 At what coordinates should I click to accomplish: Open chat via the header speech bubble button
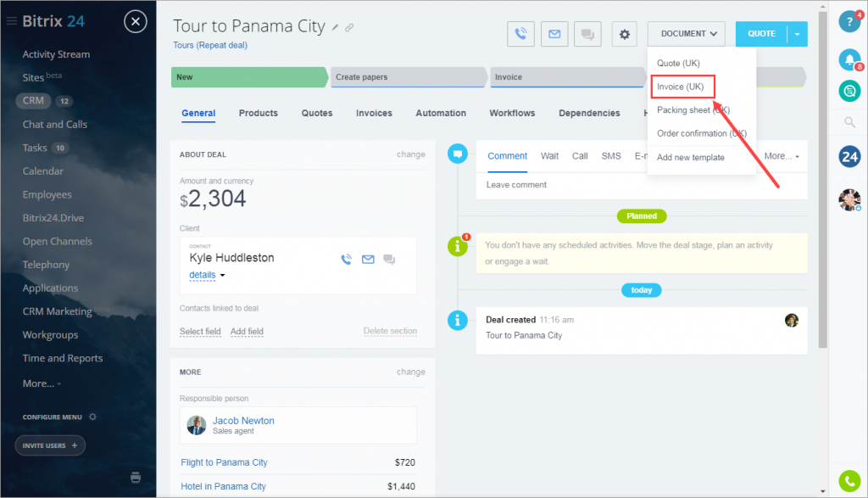[x=587, y=34]
